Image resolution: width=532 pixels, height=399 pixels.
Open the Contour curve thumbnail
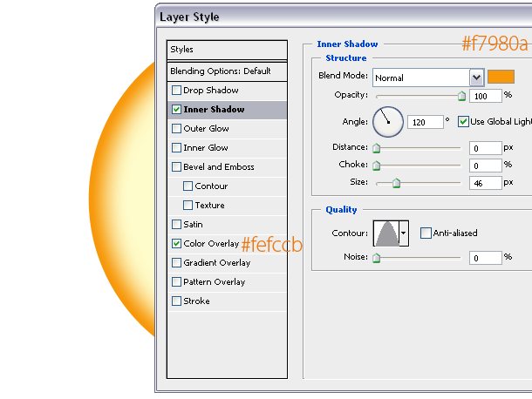[385, 233]
